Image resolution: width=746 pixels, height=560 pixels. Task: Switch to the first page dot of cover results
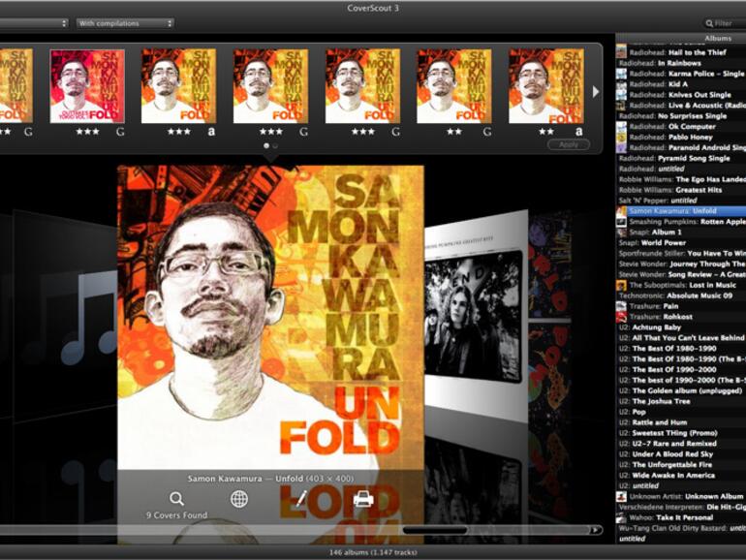click(266, 145)
